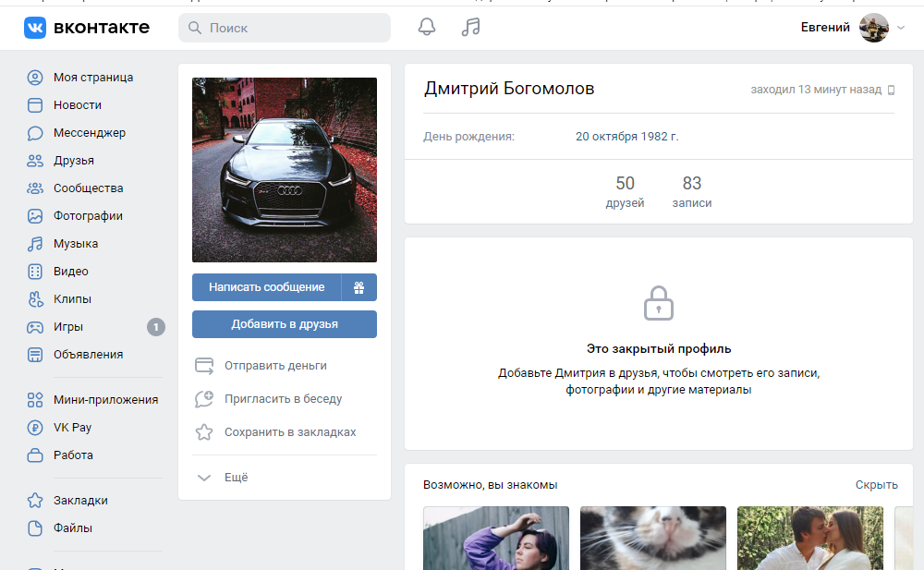Click the Клипы hand icon

35,298
